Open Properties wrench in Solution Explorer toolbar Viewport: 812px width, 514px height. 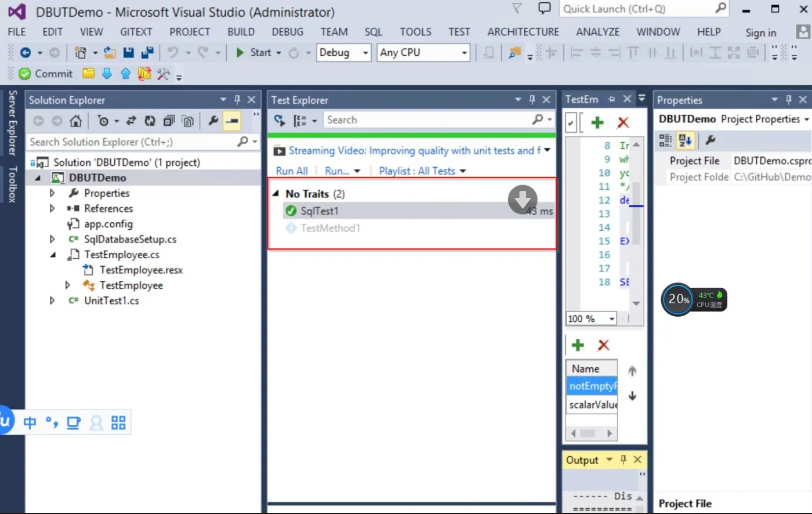click(x=213, y=121)
